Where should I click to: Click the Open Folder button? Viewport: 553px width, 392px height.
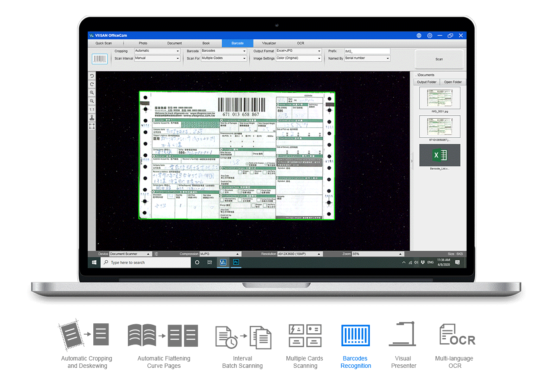(453, 82)
